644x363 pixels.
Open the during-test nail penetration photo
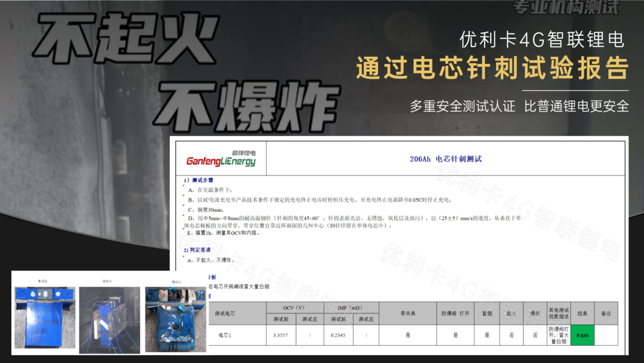click(110, 320)
